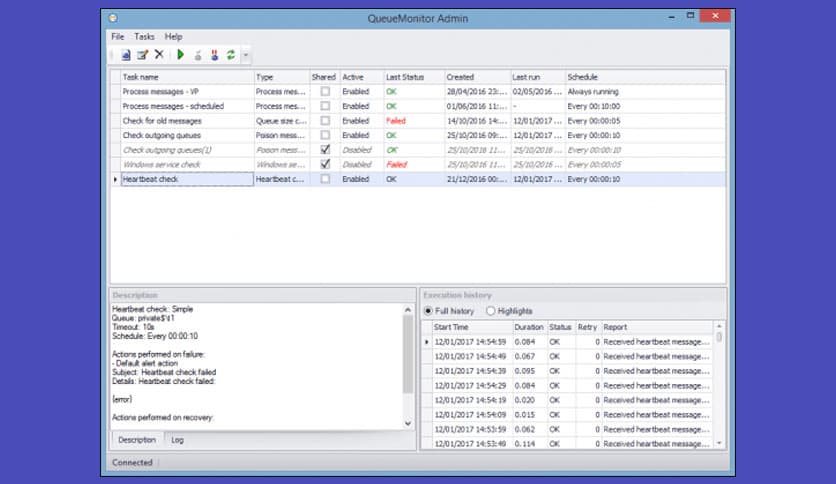Click the delete task X icon

pyautogui.click(x=159, y=54)
